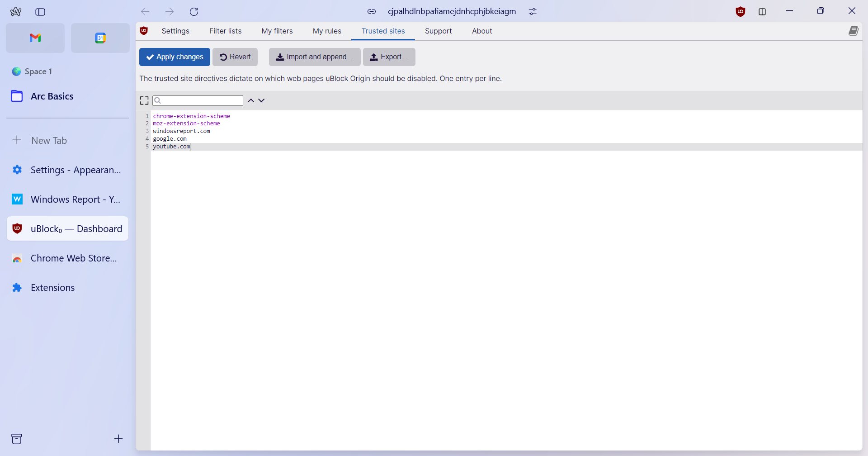Switch to Chrome Web Store tab
Screen dimensions: 868x456
tap(68, 258)
